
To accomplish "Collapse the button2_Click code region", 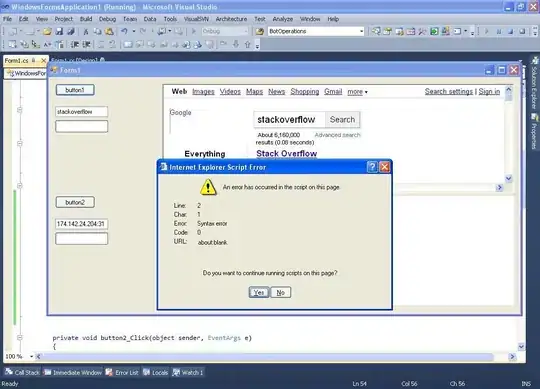I will [x=20, y=338].
